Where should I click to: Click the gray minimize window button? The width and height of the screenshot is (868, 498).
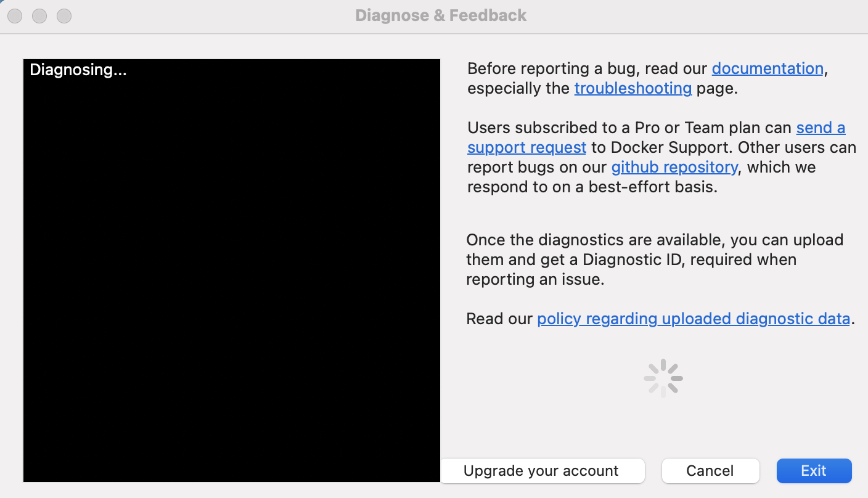point(39,16)
